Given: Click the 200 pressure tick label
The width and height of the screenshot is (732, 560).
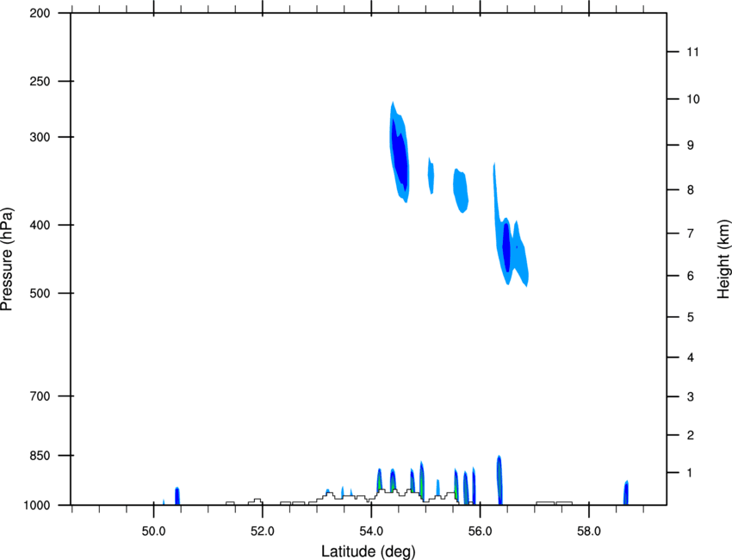Looking at the screenshot, I should pos(40,13).
